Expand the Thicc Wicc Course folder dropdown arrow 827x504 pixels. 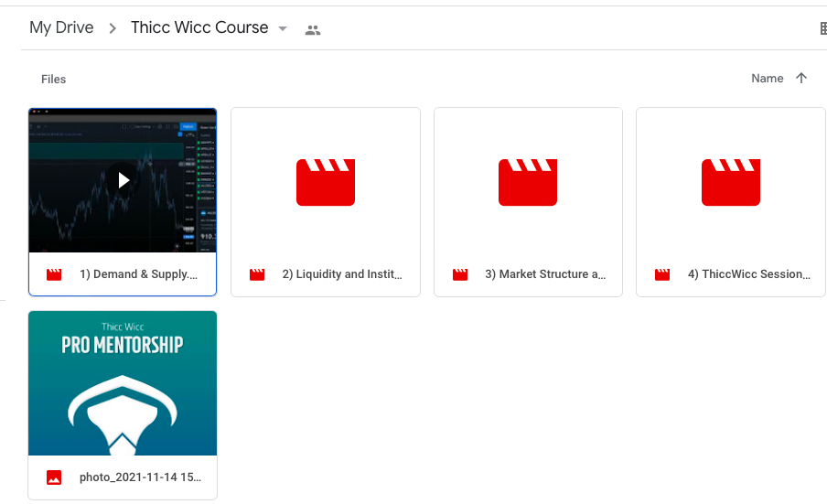click(x=283, y=29)
